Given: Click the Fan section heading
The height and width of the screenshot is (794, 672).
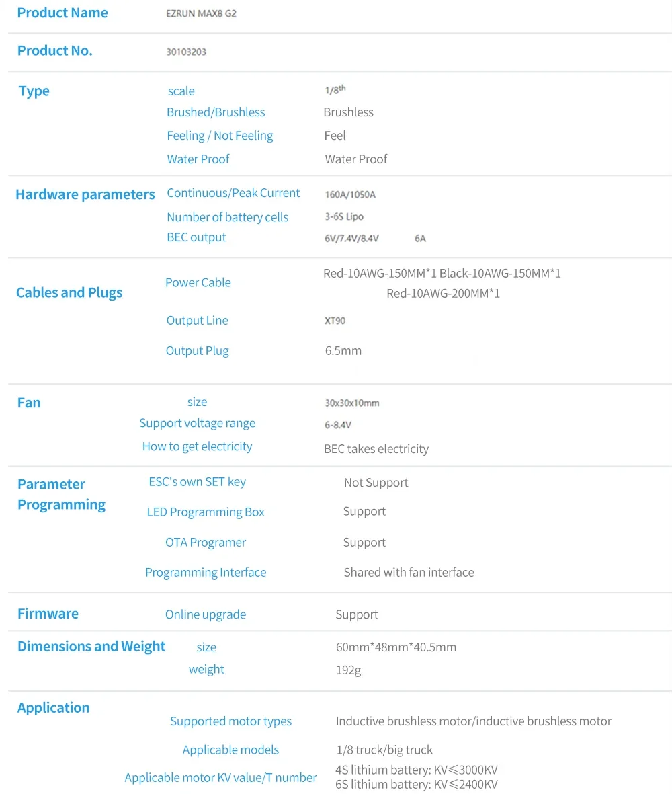Looking at the screenshot, I should click(x=29, y=403).
